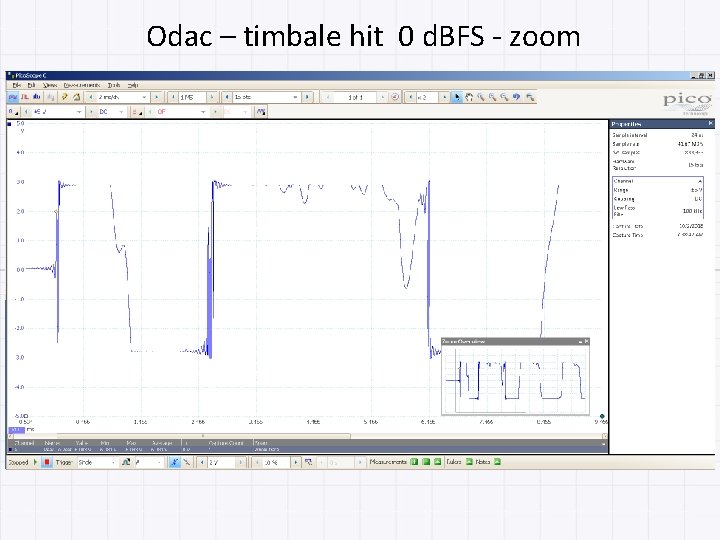Click the Notes green icon
This screenshot has height=540, width=720.
pyautogui.click(x=497, y=462)
